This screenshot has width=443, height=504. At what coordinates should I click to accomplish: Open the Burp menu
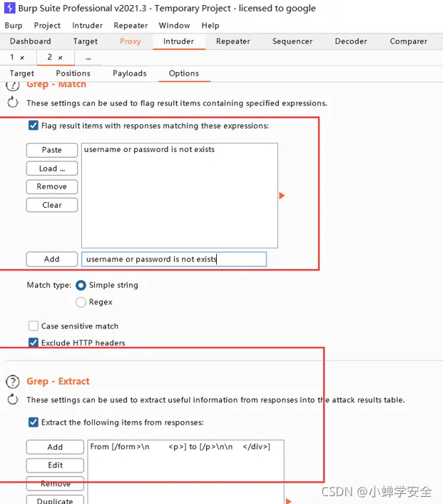(14, 26)
